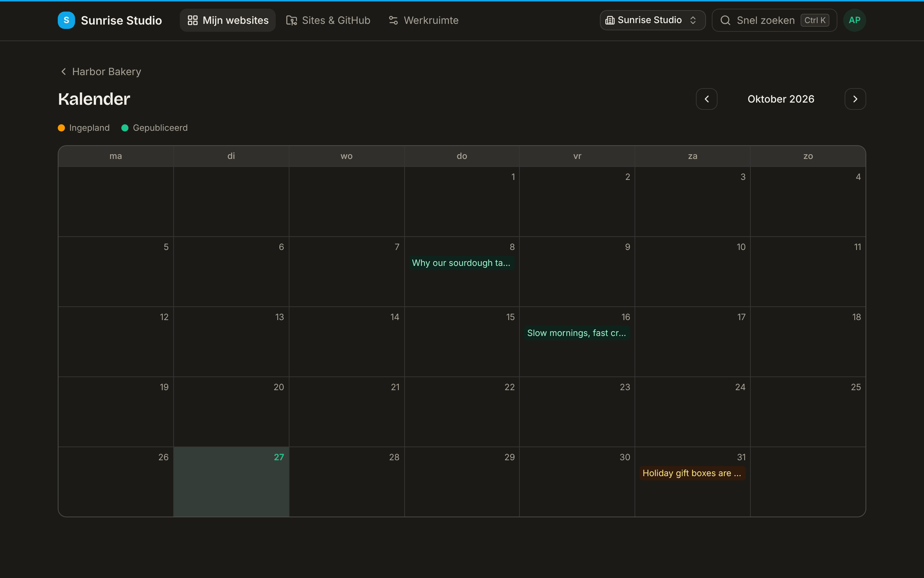Open the 'Holiday gift boxes are ...' scheduled post
Screen dimensions: 924x578
[692, 473]
